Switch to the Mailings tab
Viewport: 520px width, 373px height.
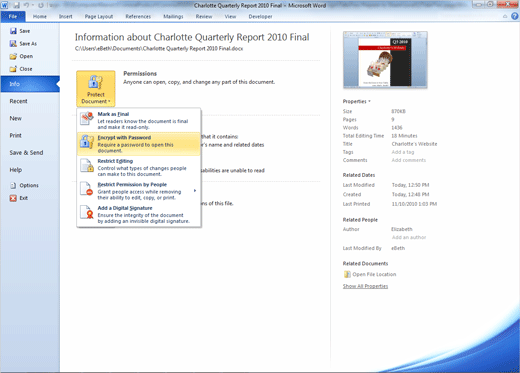(x=173, y=16)
